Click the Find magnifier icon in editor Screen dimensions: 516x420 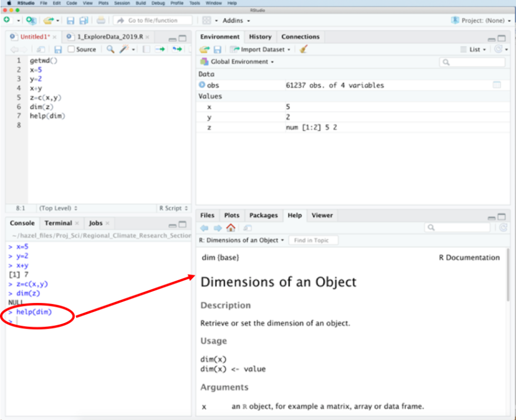click(x=110, y=50)
